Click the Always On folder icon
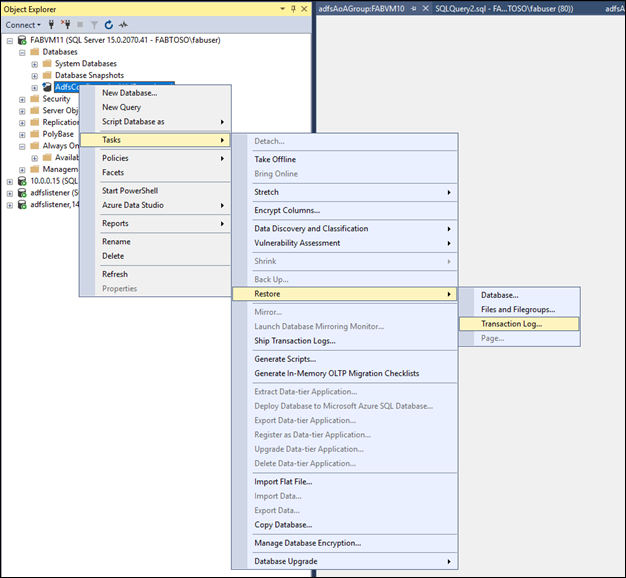The image size is (626, 578). pos(35,145)
